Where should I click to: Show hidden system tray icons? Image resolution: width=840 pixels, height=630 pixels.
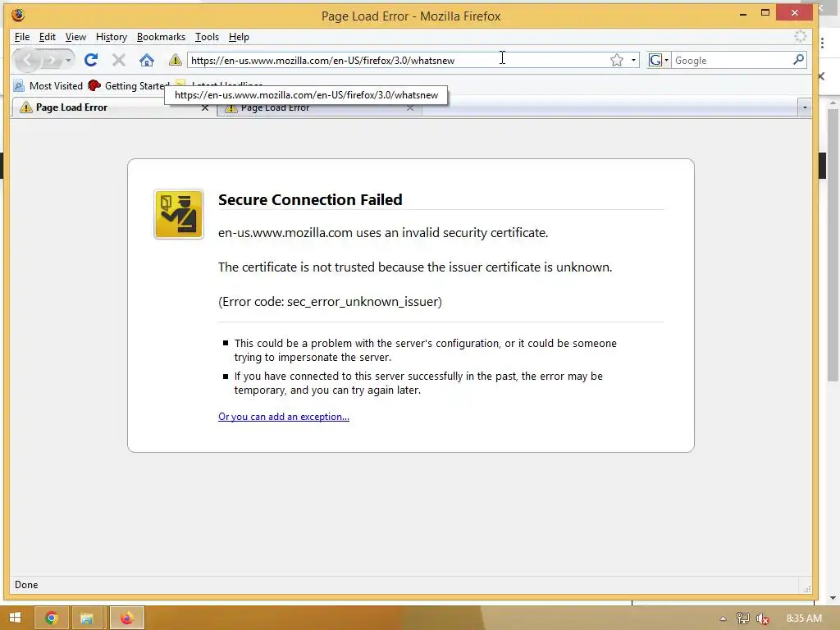click(723, 619)
